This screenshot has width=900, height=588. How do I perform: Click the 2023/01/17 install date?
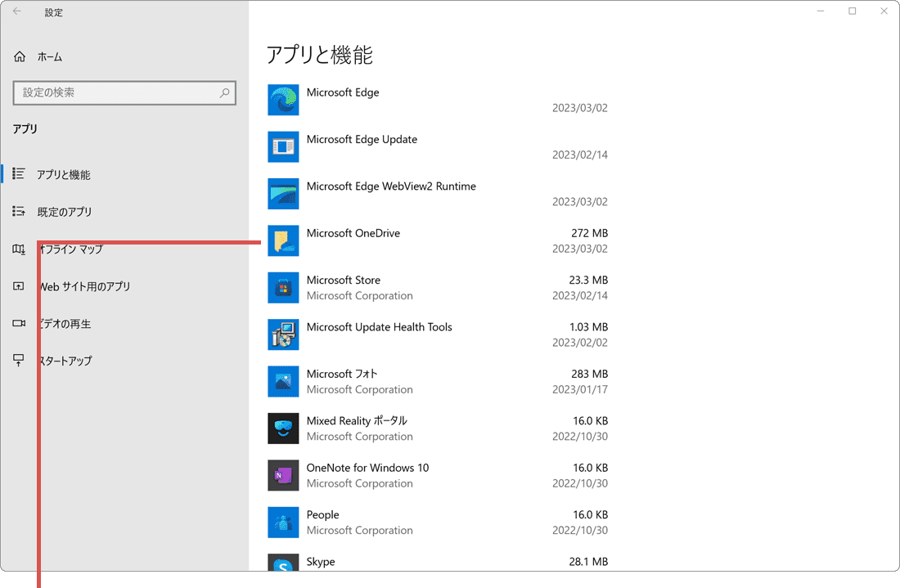580,389
